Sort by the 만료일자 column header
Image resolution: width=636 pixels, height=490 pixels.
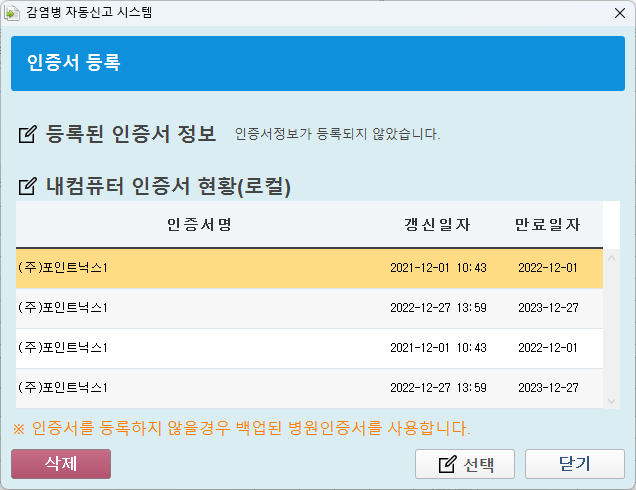tap(547, 224)
